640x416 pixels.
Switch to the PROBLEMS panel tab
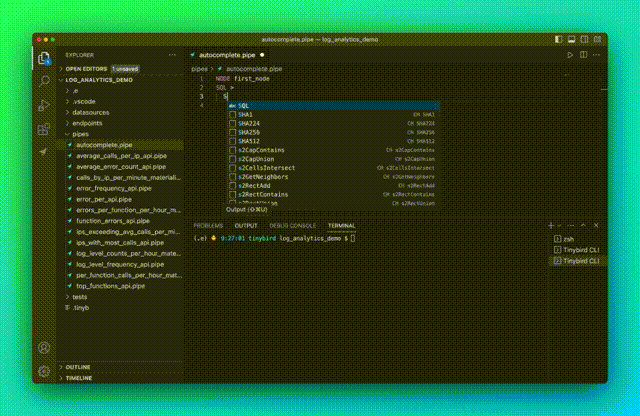tap(208, 226)
